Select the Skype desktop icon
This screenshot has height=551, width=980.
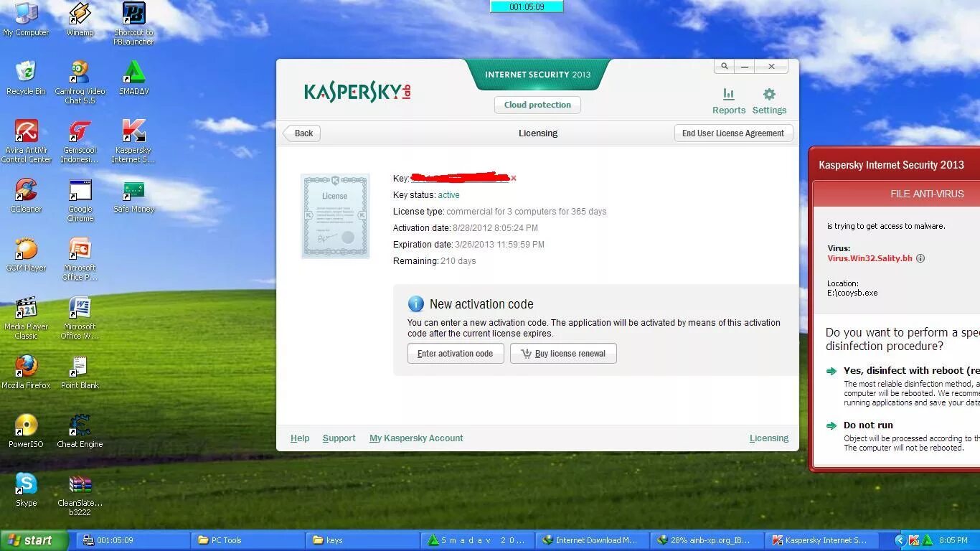tap(26, 490)
